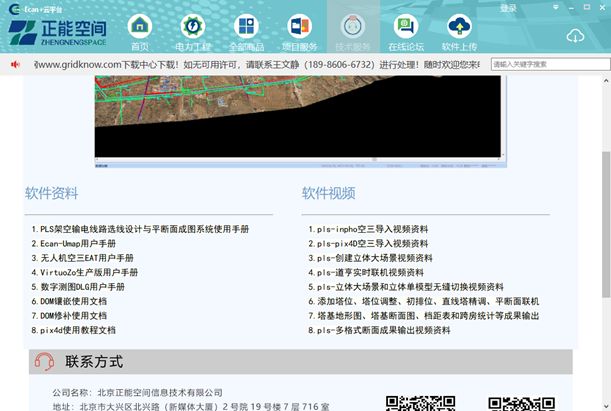Click the 软件视频 section heading

[x=328, y=193]
